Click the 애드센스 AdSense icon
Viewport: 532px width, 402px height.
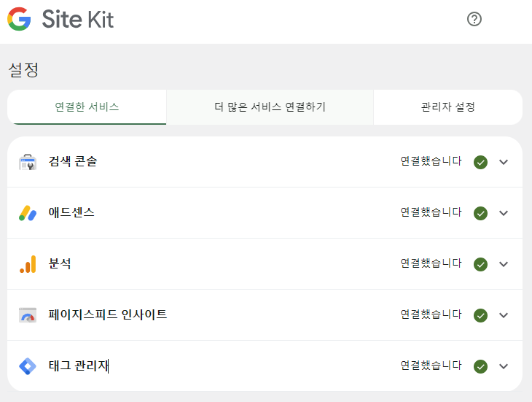pyautogui.click(x=28, y=213)
